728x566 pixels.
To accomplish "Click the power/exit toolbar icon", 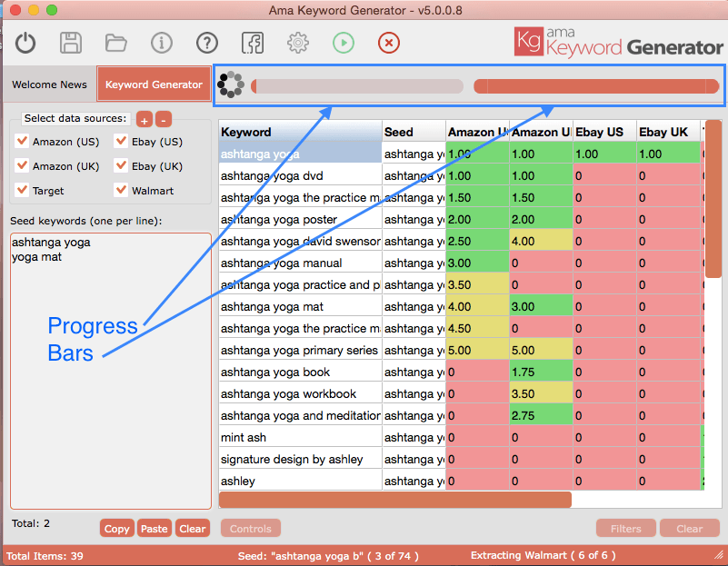I will point(25,43).
